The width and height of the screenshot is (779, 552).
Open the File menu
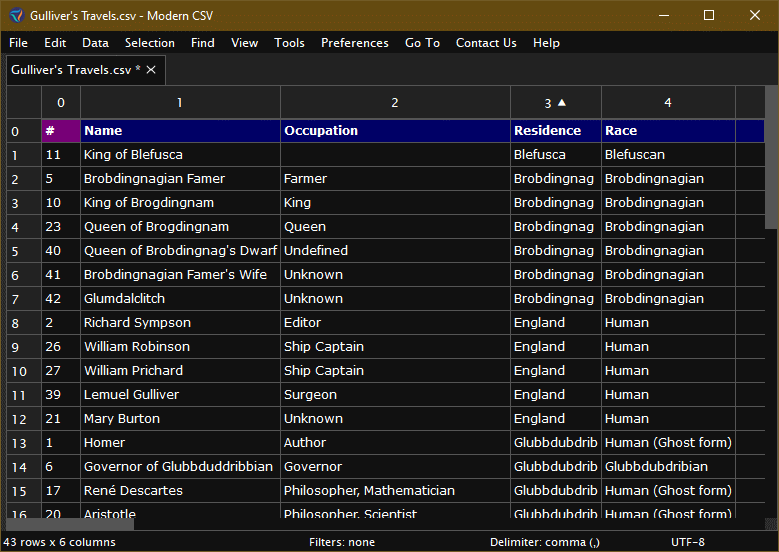pos(18,43)
